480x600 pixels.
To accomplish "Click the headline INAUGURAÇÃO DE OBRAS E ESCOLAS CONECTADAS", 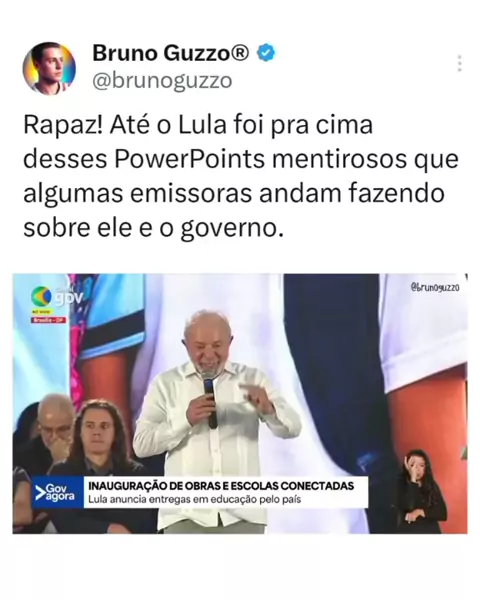I will [221, 486].
